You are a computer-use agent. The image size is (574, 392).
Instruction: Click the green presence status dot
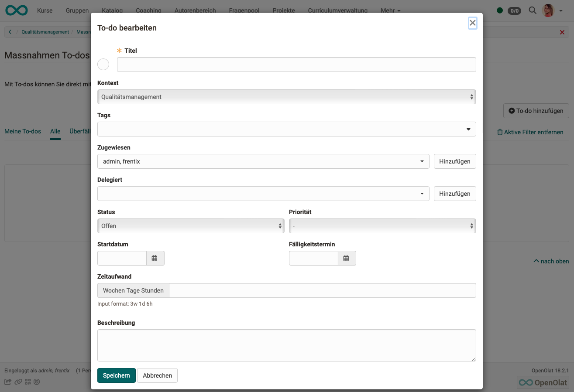499,10
